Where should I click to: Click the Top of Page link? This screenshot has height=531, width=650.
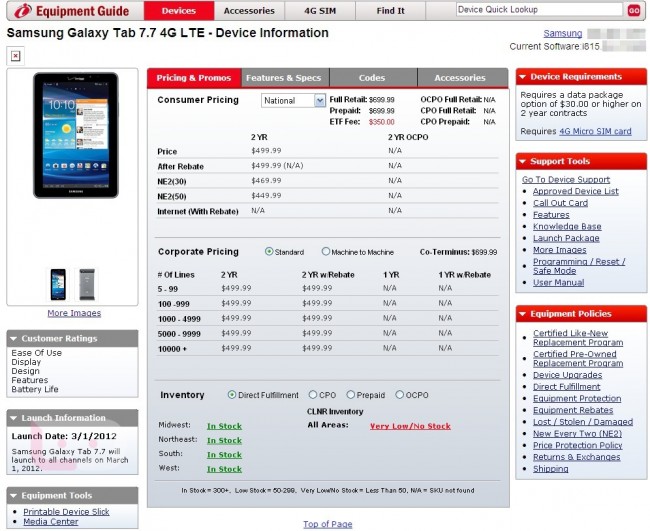click(x=327, y=524)
